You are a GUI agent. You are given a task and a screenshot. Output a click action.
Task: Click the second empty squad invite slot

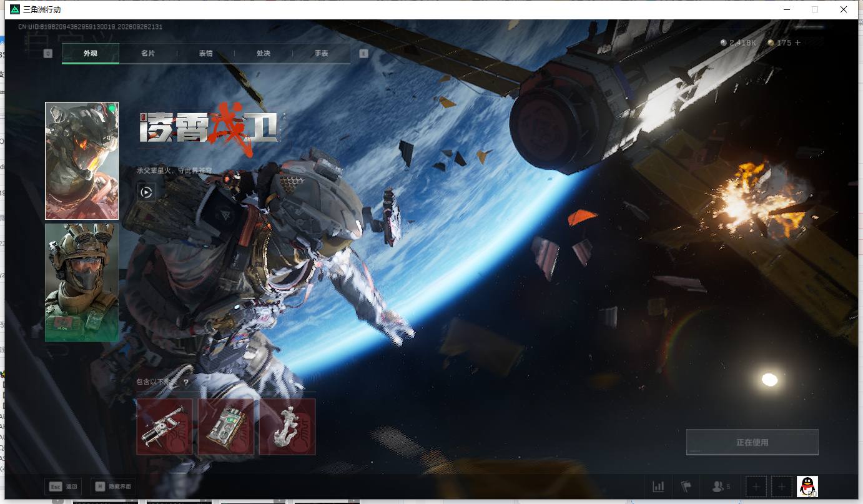coord(781,487)
